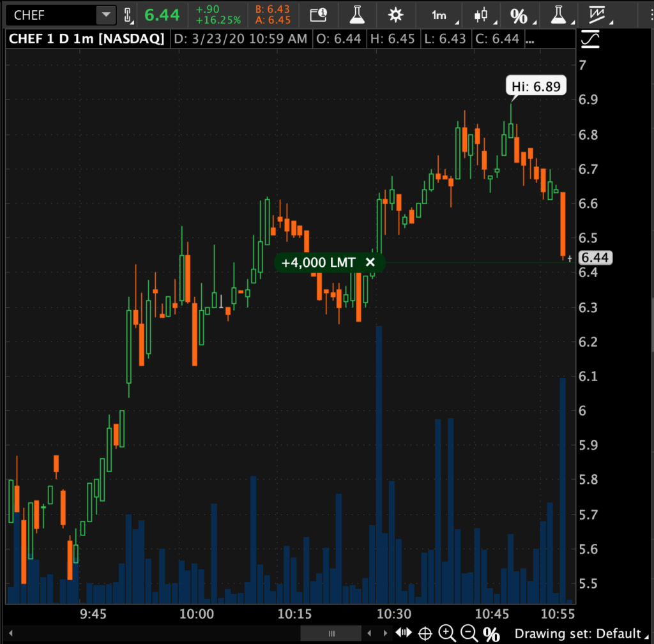This screenshot has height=644, width=654.
Task: Click the 10:55 time axis label
Action: (x=558, y=614)
